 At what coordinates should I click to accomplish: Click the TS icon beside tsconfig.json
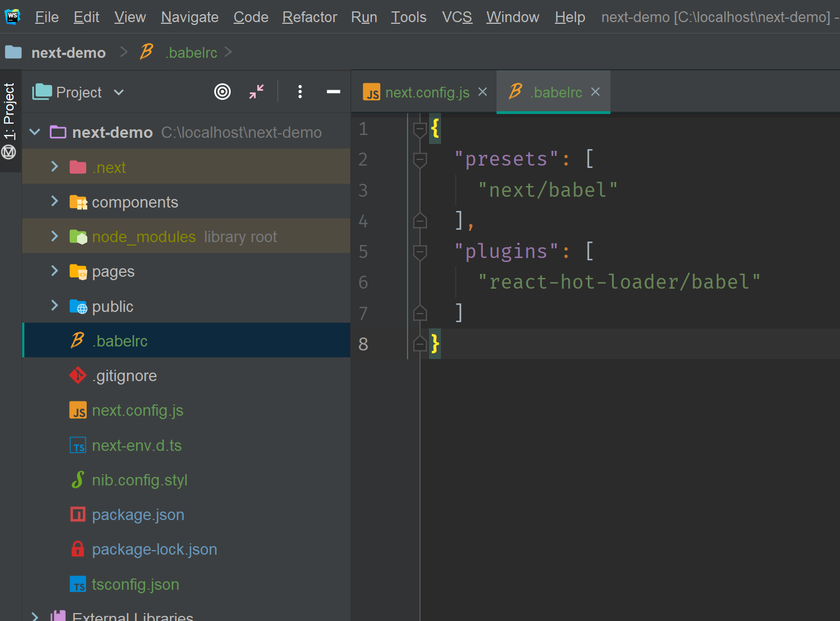click(x=78, y=584)
